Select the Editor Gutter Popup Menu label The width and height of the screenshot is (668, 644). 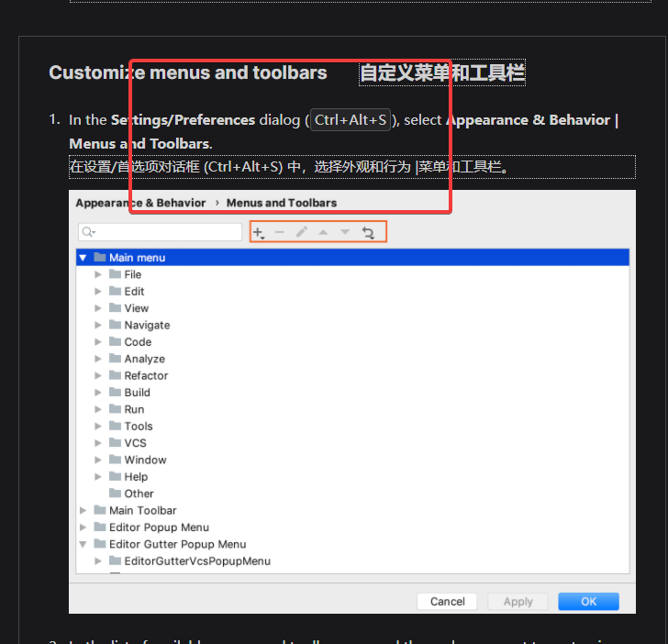pos(178,544)
